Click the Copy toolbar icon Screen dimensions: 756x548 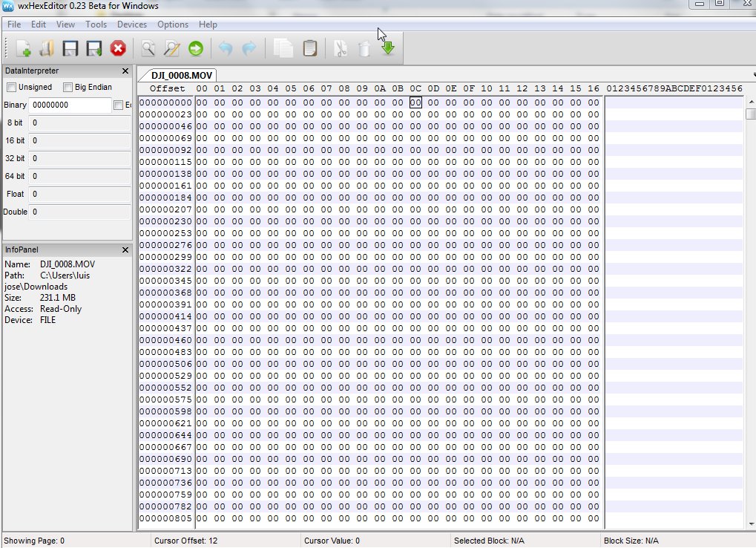point(283,48)
